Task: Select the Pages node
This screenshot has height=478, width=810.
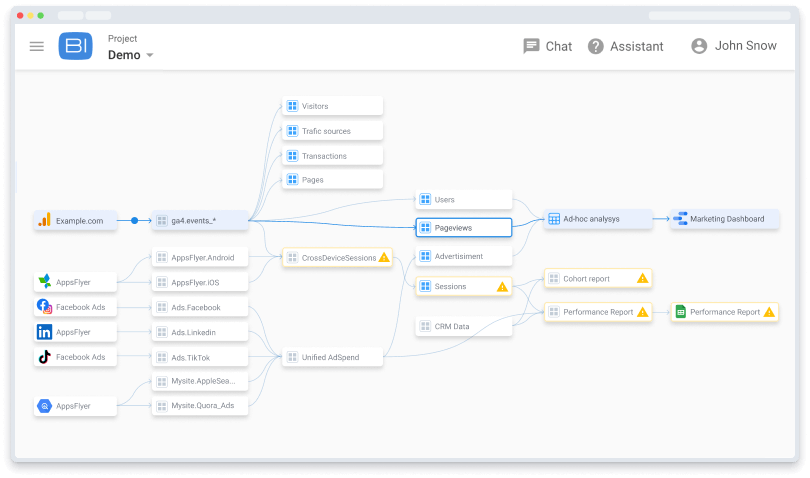Action: pos(333,179)
